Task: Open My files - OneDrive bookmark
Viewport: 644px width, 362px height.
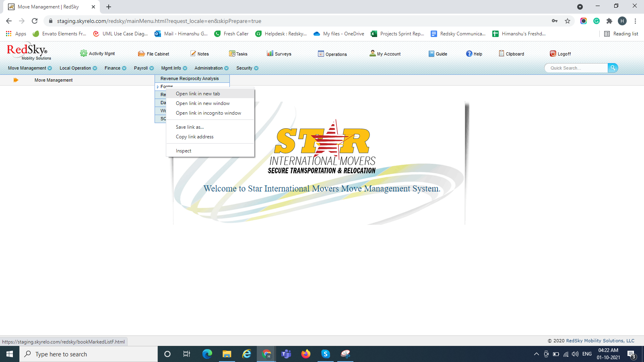Action: [x=339, y=34]
